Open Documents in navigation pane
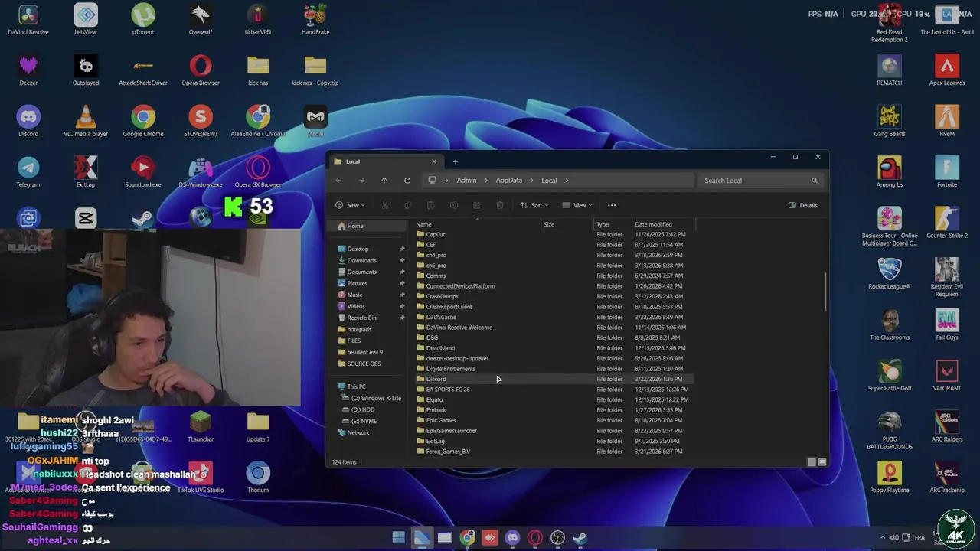980x551 pixels. pos(361,272)
